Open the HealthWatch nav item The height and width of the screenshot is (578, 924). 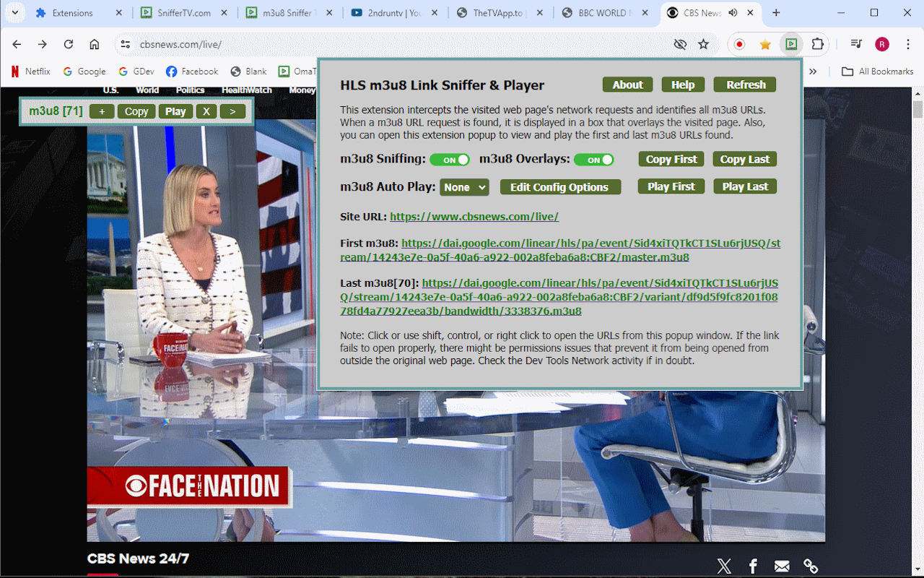[247, 90]
